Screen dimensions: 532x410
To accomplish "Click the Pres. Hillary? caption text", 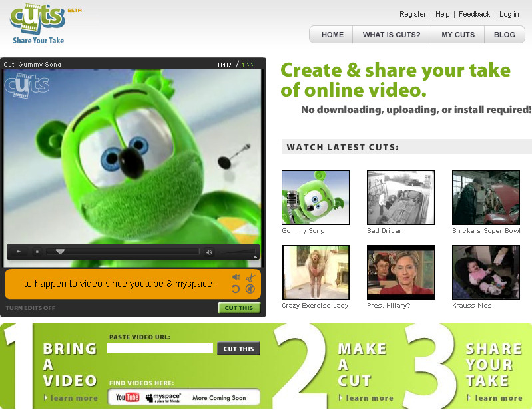I will click(x=388, y=306).
